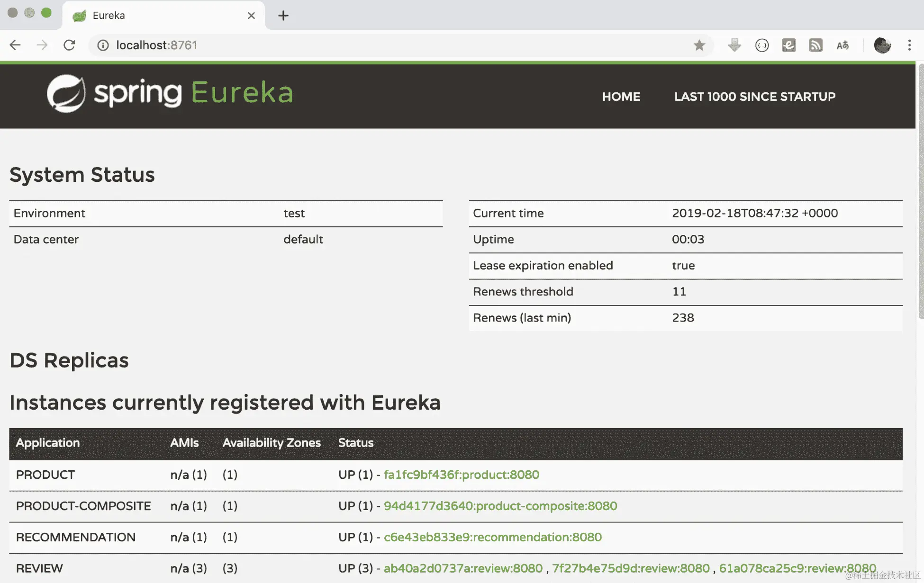Image resolution: width=924 pixels, height=583 pixels.
Task: Open a new browser tab
Action: 283,16
